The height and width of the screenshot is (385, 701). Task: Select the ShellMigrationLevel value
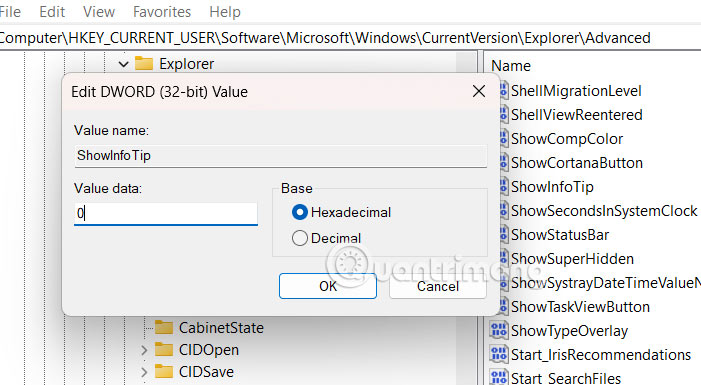pyautogui.click(x=576, y=91)
